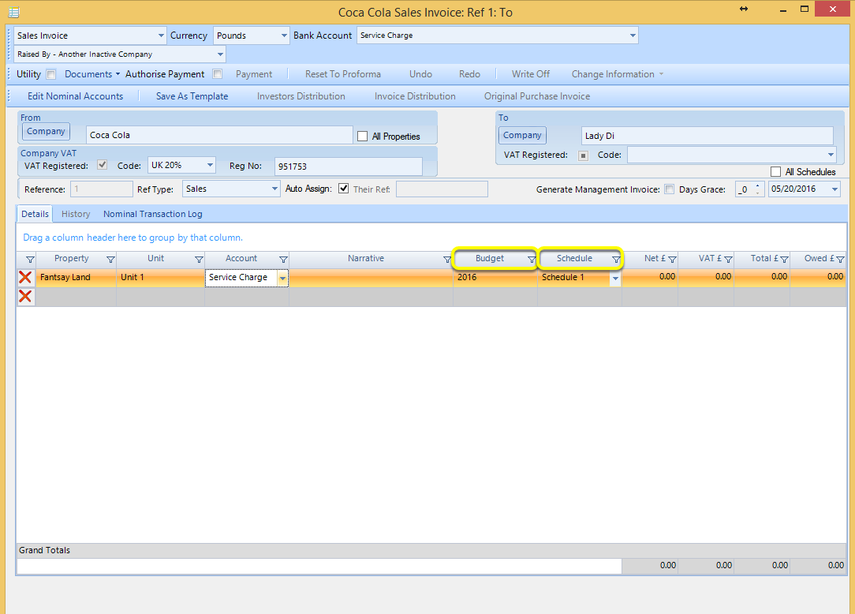Image resolution: width=855 pixels, height=614 pixels.
Task: Click the Their Ref input field
Action: (442, 189)
